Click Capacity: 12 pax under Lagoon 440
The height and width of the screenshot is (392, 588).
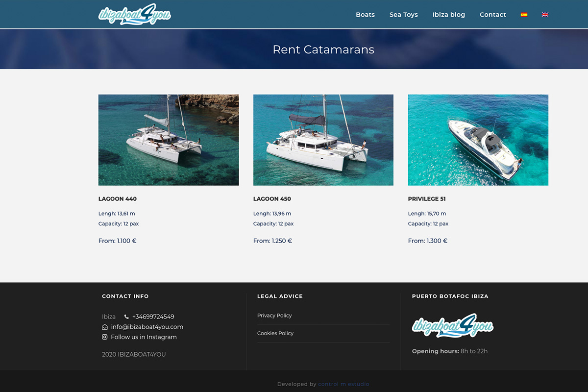pos(119,224)
